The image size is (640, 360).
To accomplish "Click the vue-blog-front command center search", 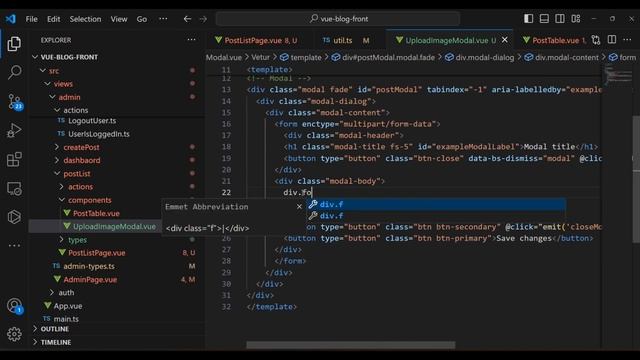I will (338, 19).
